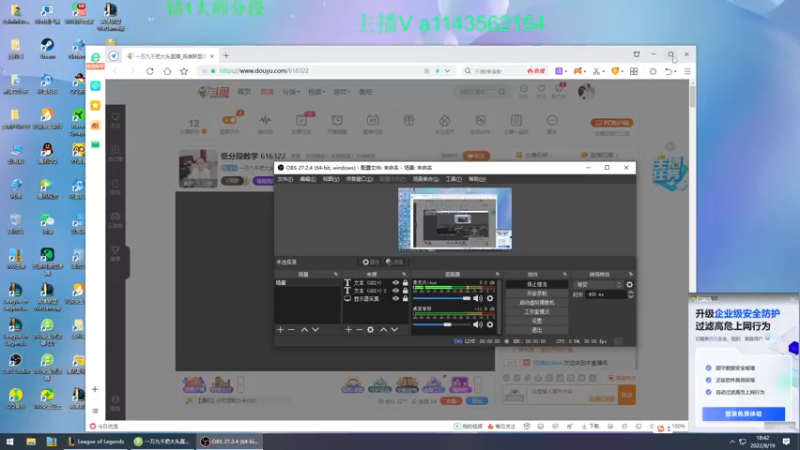Open 设置 in OBS controls

point(537,321)
